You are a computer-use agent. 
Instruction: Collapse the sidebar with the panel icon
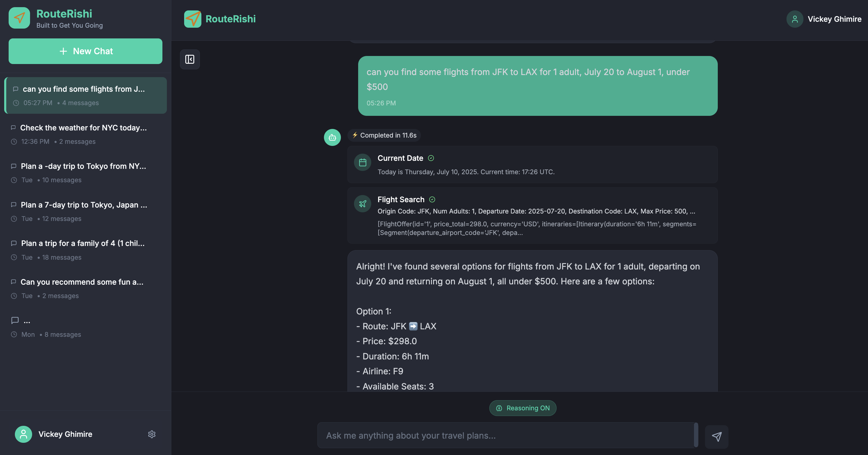pos(190,59)
